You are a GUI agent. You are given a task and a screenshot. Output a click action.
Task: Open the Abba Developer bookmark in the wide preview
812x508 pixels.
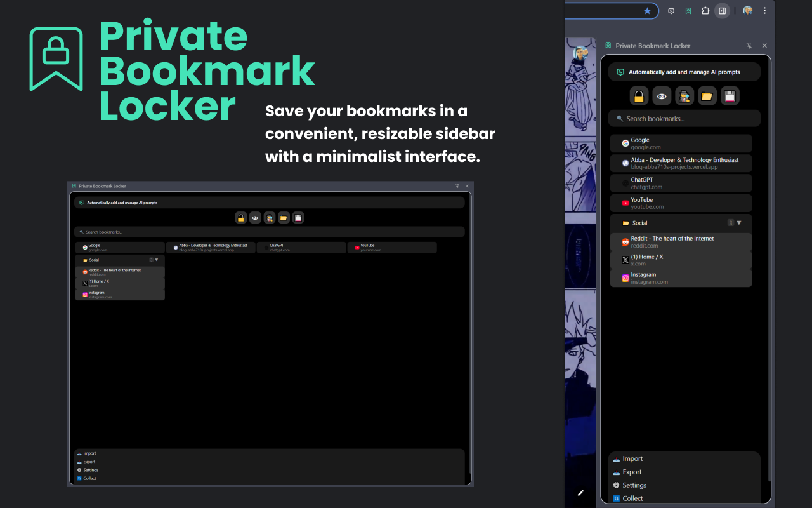coord(211,248)
